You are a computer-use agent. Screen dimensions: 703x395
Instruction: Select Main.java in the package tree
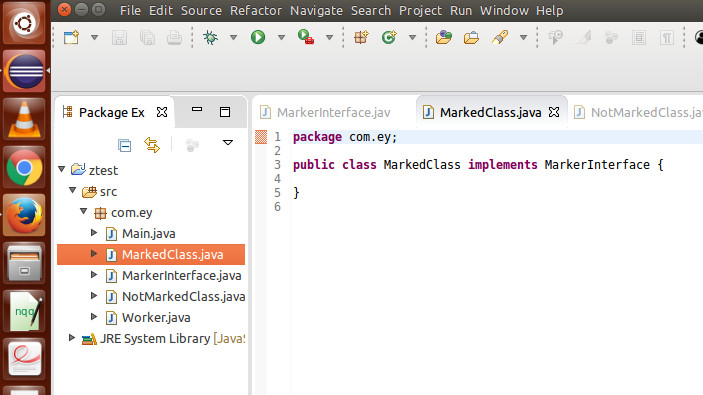tap(148, 234)
